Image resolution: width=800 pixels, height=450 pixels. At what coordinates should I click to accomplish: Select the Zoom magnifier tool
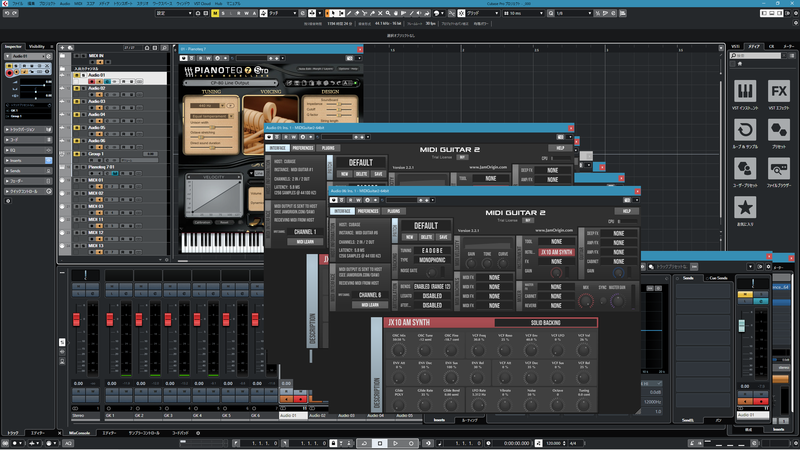coord(388,13)
